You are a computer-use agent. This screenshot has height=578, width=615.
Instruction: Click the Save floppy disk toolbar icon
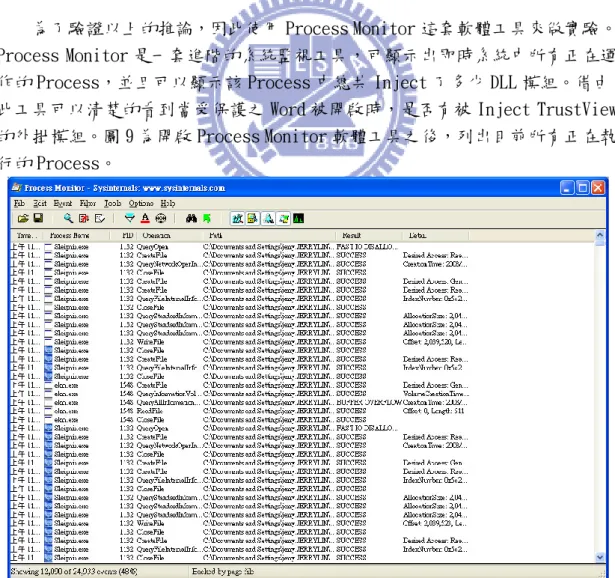coord(38,218)
